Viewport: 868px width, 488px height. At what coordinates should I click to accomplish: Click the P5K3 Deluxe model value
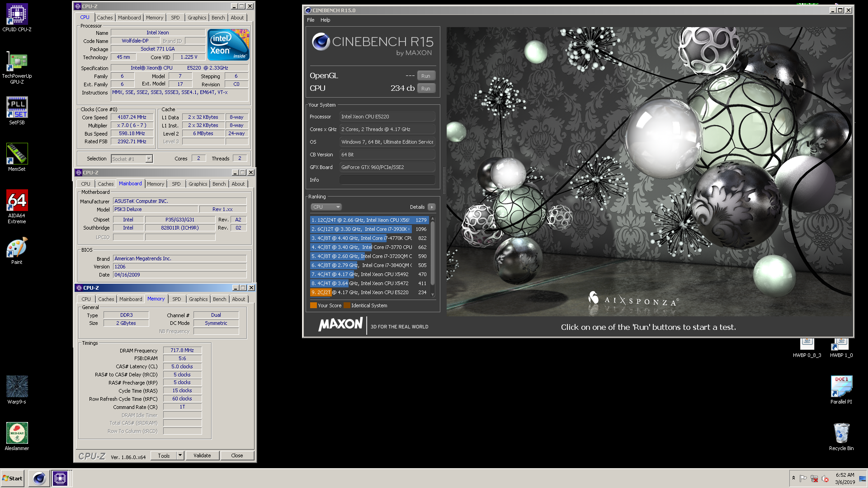tap(156, 209)
